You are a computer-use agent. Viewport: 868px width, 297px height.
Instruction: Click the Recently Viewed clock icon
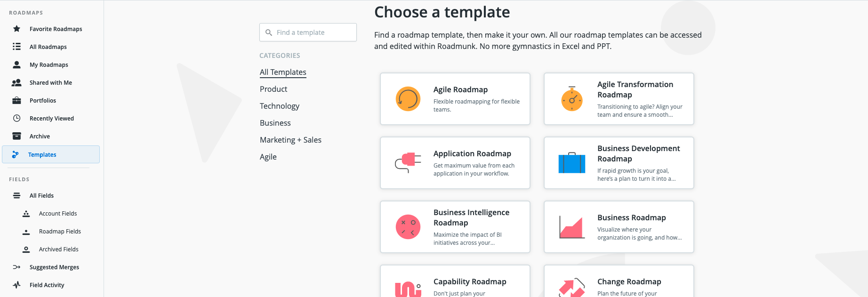(x=16, y=118)
